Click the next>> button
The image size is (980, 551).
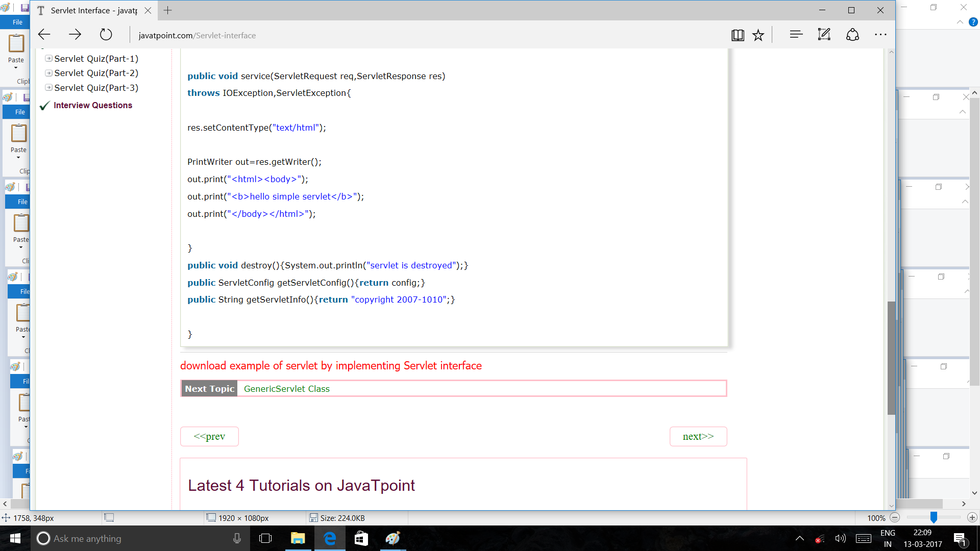(x=698, y=437)
